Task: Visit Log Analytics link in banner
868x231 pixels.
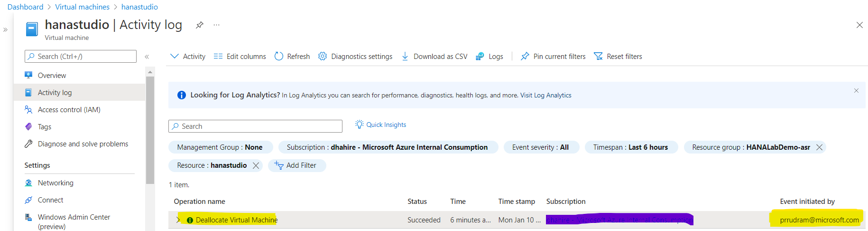Action: click(545, 96)
